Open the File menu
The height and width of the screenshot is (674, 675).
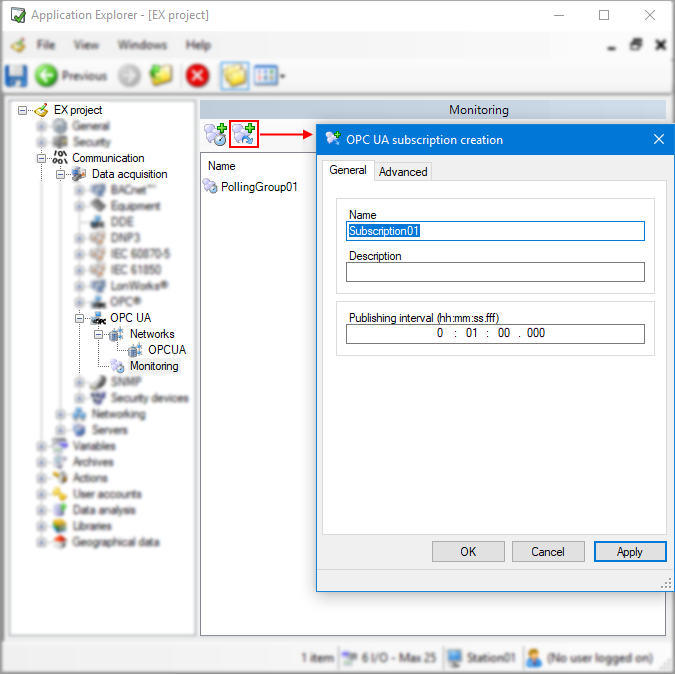point(46,45)
